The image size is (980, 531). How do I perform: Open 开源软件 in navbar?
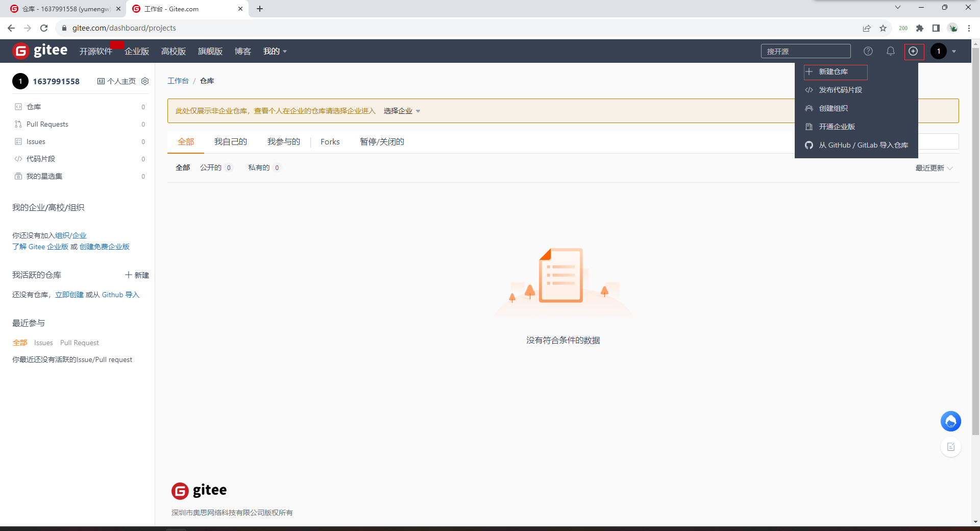coord(96,51)
